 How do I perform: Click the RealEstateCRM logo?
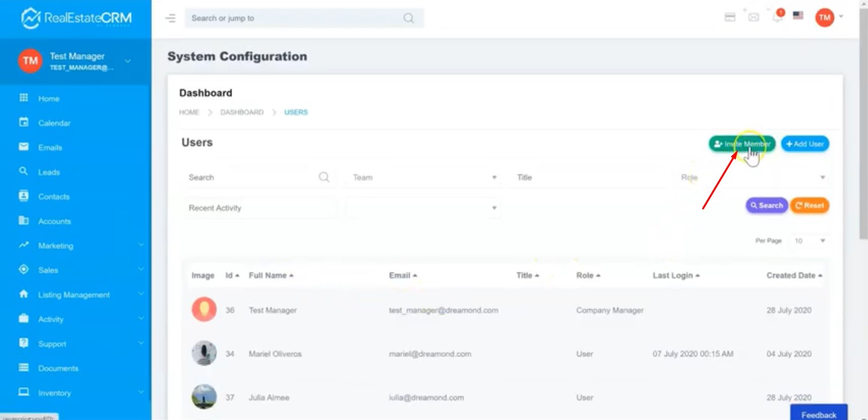click(x=76, y=18)
